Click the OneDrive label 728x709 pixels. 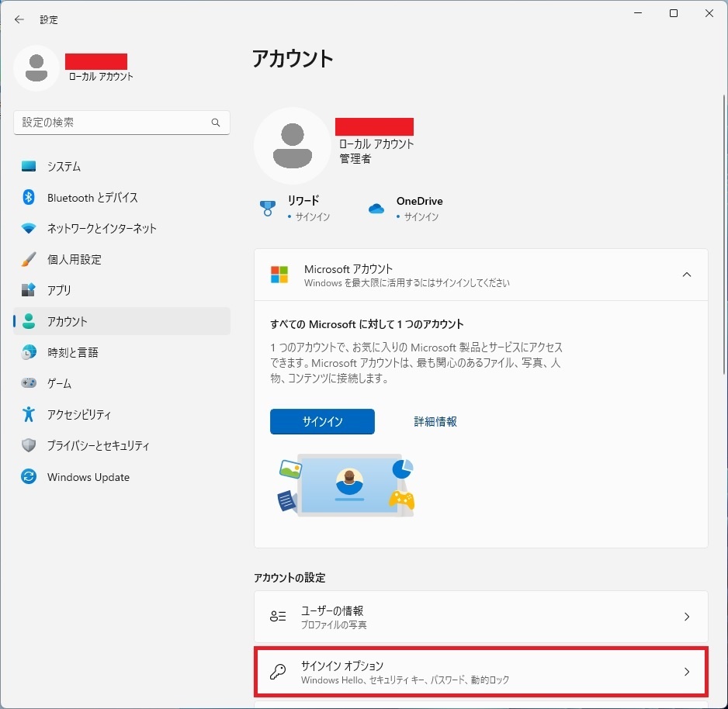(x=419, y=201)
